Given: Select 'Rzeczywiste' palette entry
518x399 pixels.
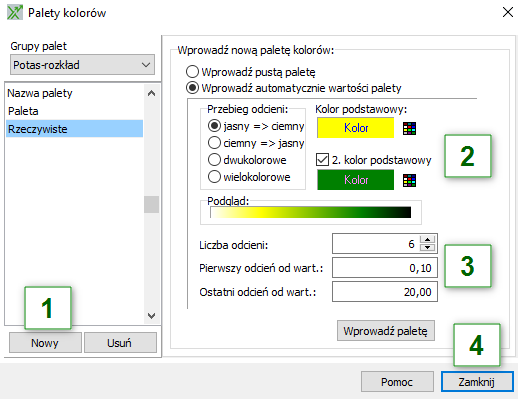Looking at the screenshot, I should pyautogui.click(x=75, y=129).
